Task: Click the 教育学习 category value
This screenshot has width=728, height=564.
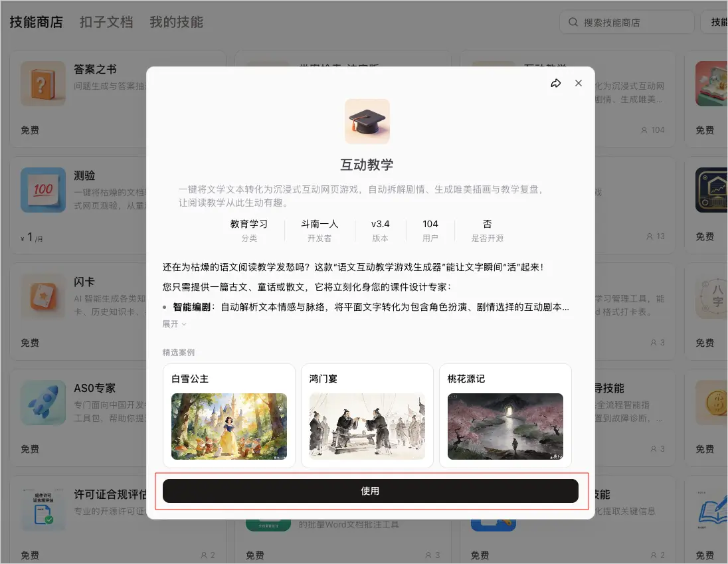Action: [249, 224]
